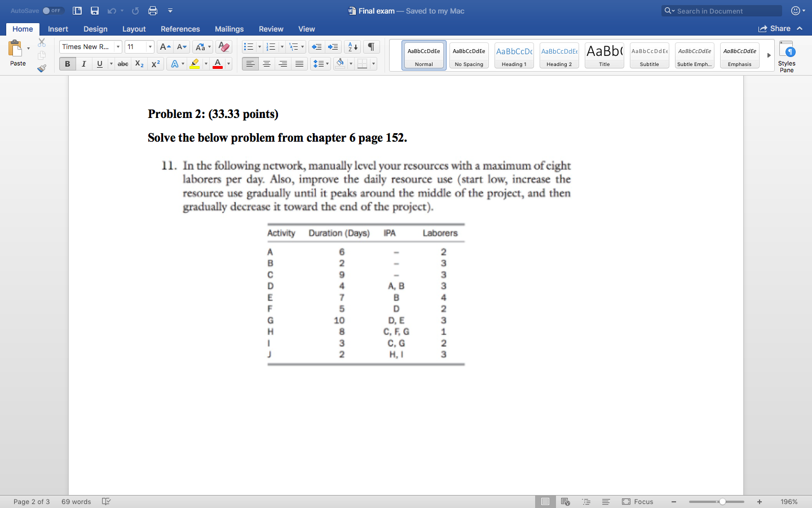Click the Undo arrow icon

click(x=112, y=11)
